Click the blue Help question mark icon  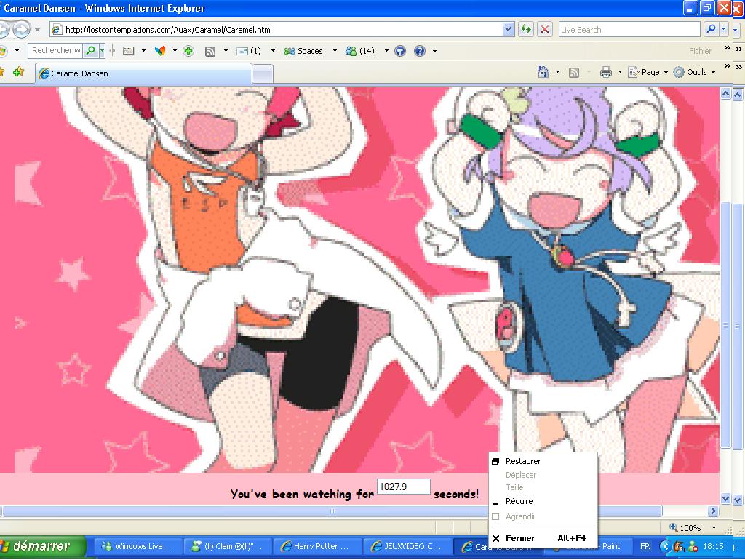point(420,51)
